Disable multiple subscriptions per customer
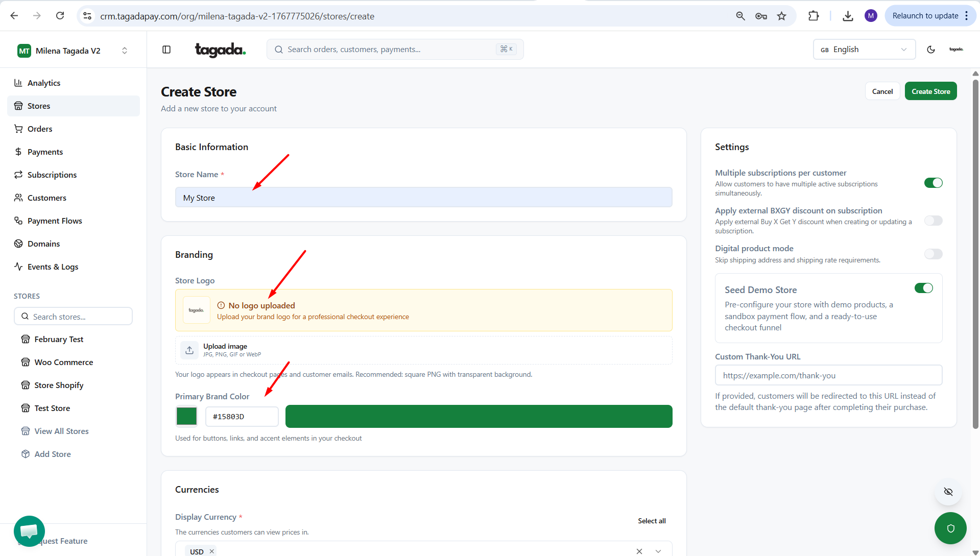This screenshot has height=556, width=980. click(x=933, y=183)
